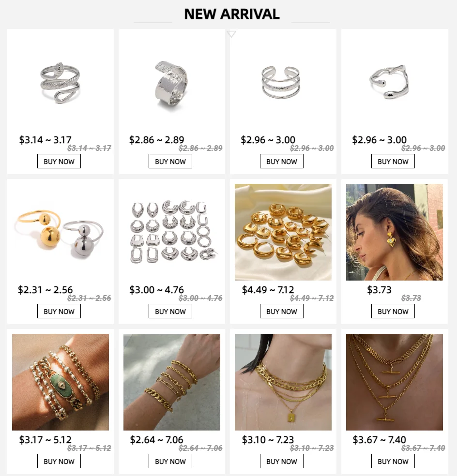
Task: View the wavy silver open ring image
Action: 395,82
